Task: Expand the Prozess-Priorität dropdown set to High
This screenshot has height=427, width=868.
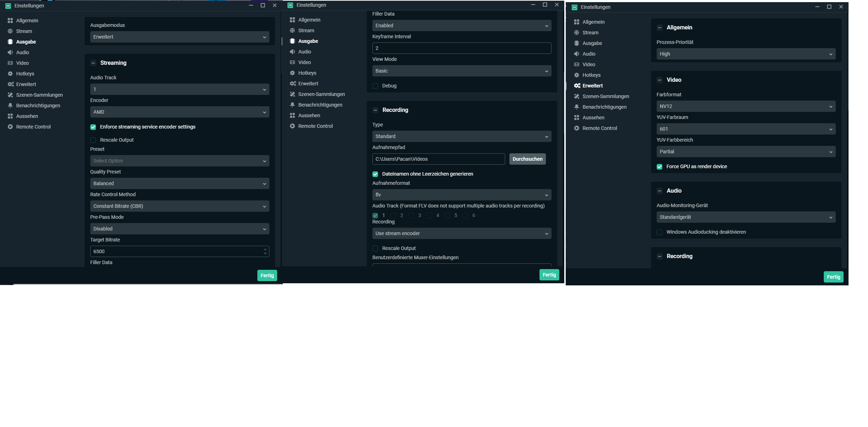Action: click(x=746, y=54)
